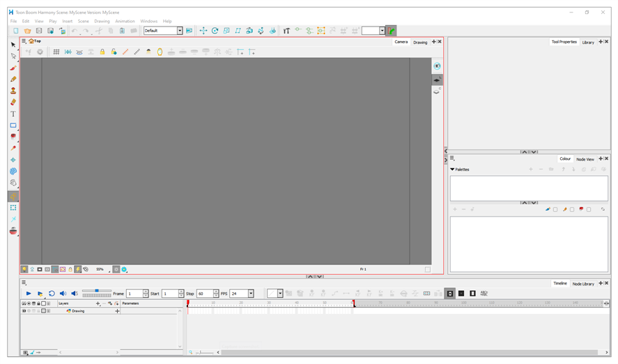Image resolution: width=618 pixels, height=364 pixels.
Task: Click the red playhead at frame 1
Action: 188,303
